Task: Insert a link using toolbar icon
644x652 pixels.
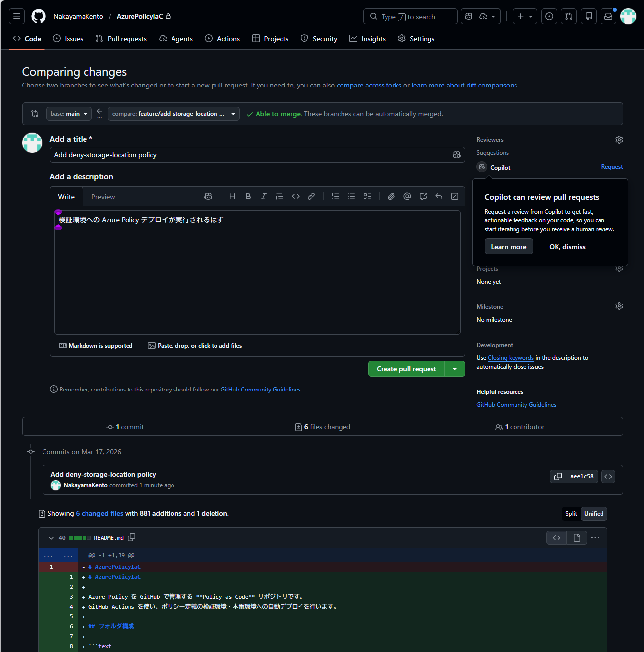Action: click(x=311, y=196)
